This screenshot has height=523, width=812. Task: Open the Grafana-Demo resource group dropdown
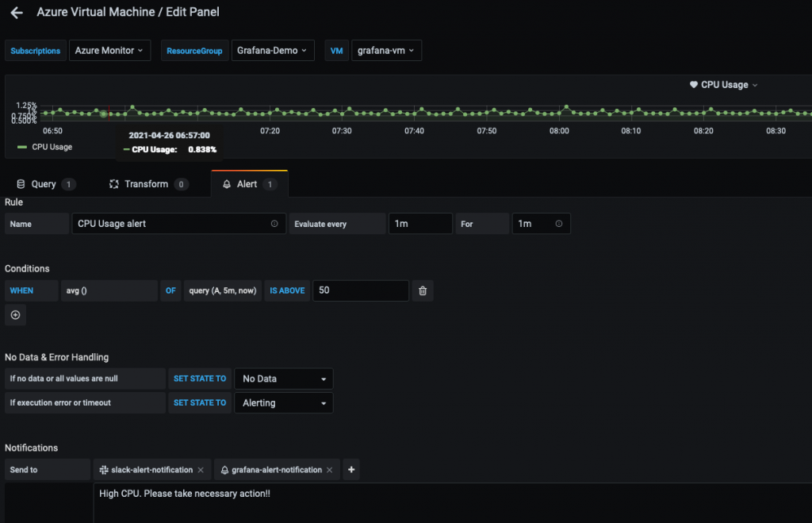point(273,49)
